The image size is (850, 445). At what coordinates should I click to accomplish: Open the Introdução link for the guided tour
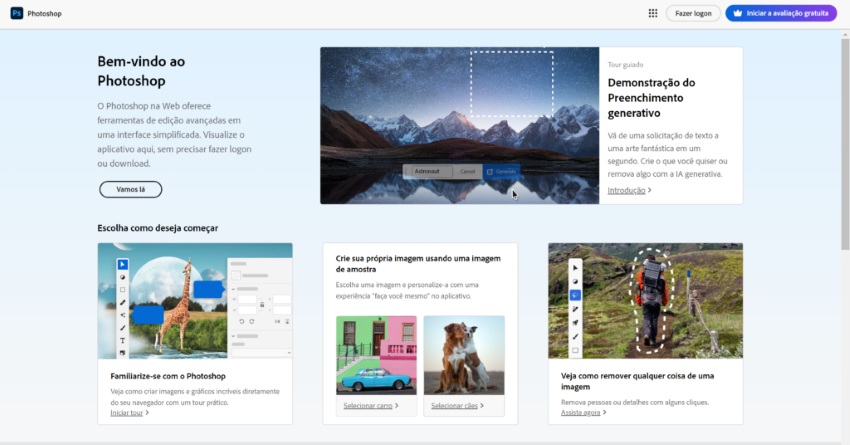[x=628, y=190]
